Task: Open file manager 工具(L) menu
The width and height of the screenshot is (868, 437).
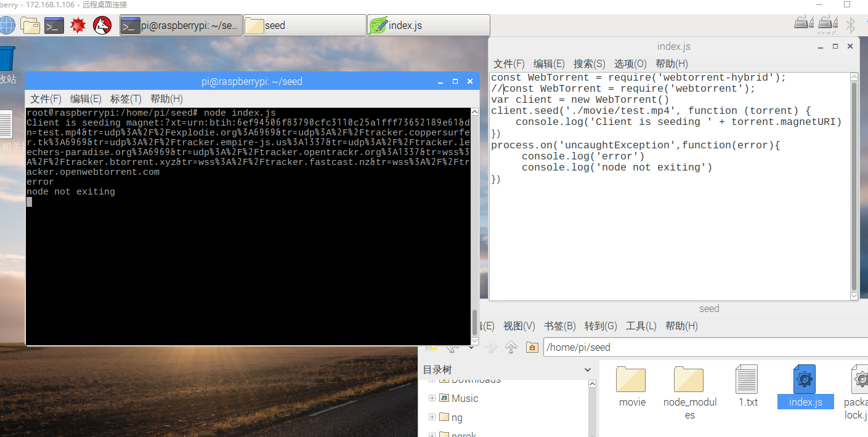Action: tap(641, 326)
